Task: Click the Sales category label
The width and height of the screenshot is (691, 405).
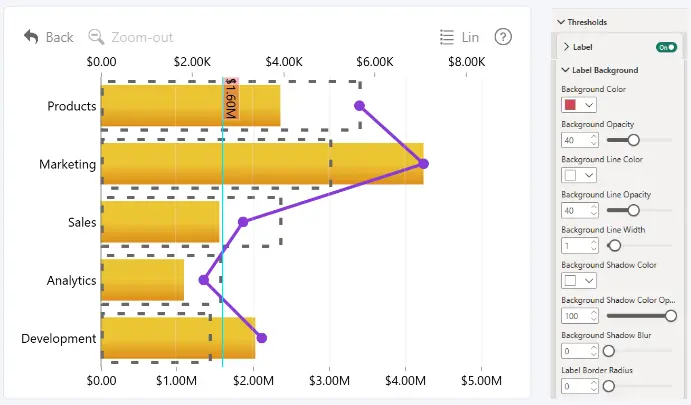Action: (x=82, y=223)
